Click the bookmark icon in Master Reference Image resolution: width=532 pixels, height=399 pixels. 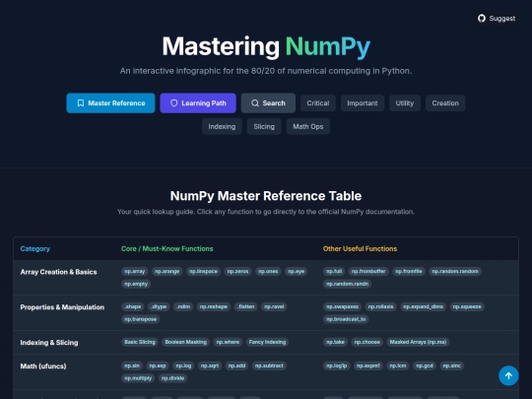click(x=81, y=103)
